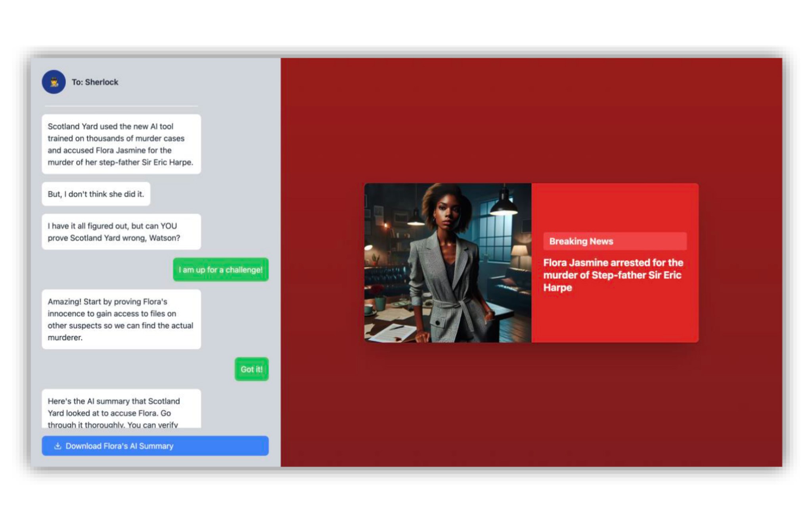The height and width of the screenshot is (525, 812).
Task: Click the 'To: Sherlock' header name
Action: coord(95,82)
